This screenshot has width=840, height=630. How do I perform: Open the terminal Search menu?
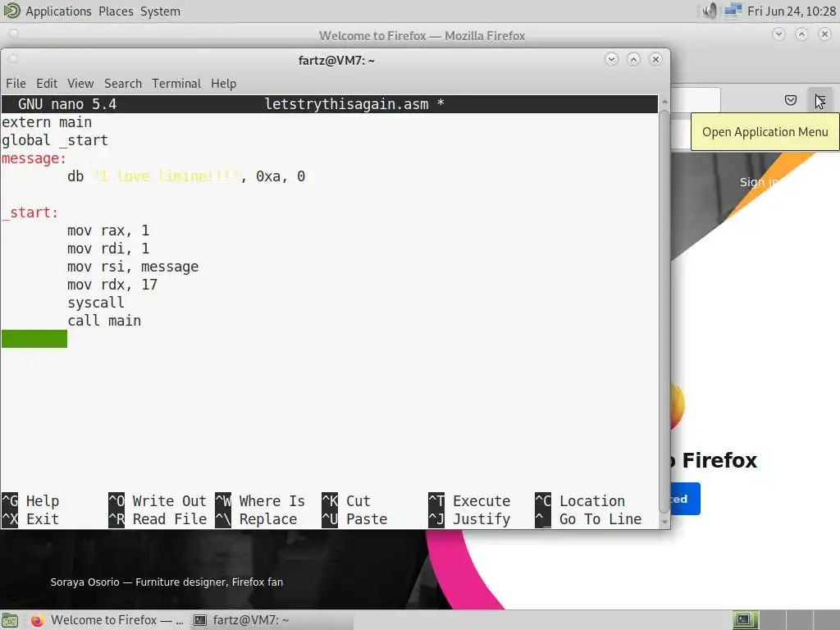123,84
